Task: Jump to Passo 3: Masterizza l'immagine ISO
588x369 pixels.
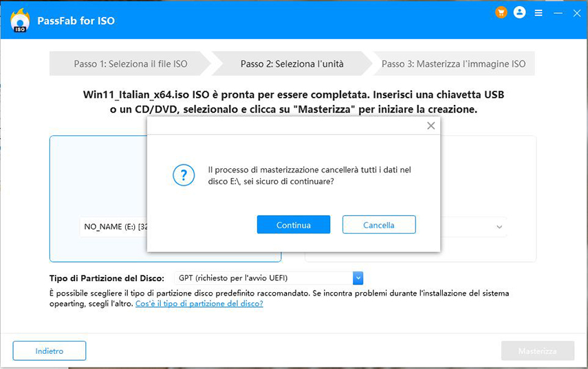Action: (453, 64)
